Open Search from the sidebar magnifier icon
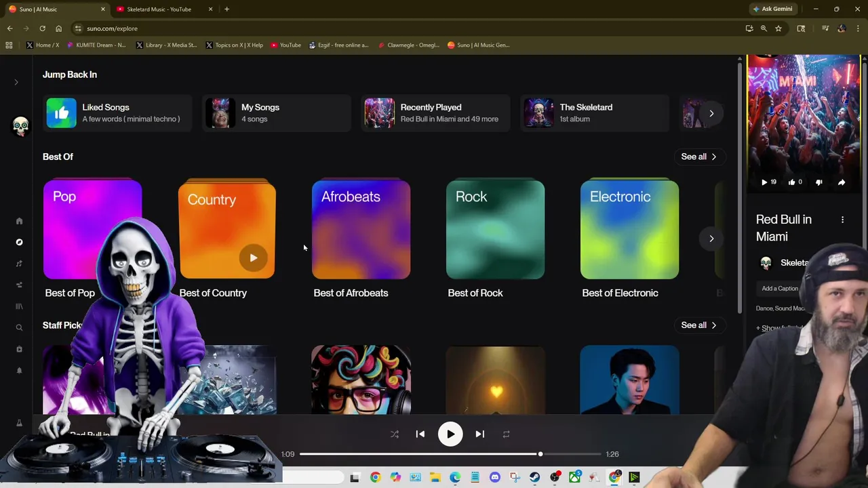The image size is (868, 488). pyautogui.click(x=19, y=327)
